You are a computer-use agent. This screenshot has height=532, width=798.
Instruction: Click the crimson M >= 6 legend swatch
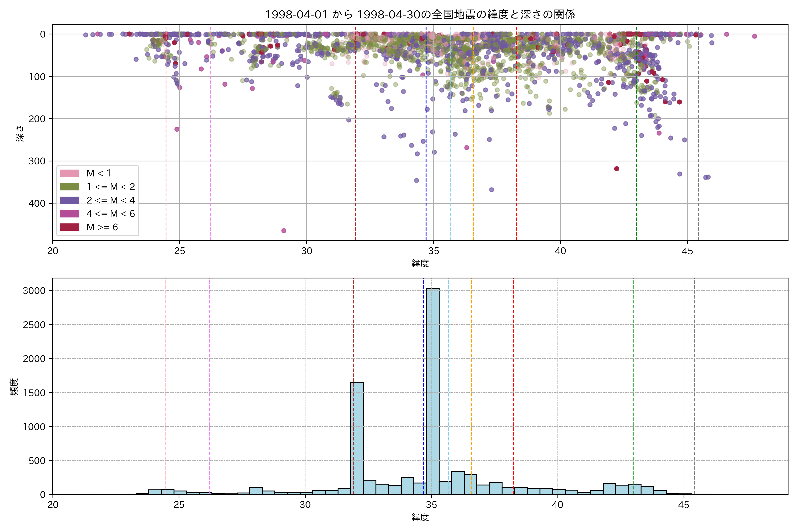point(70,227)
